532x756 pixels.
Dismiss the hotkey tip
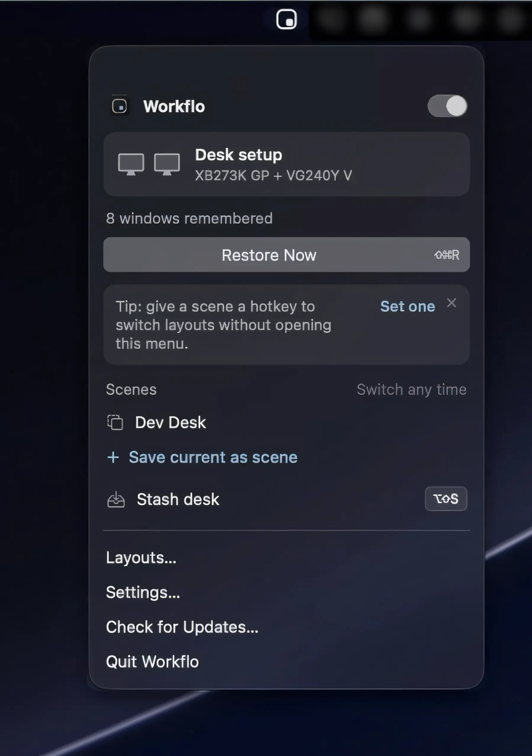pos(451,303)
